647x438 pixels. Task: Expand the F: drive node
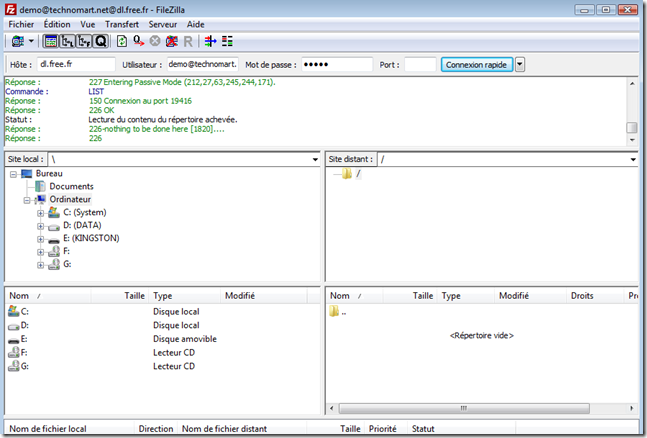(x=40, y=252)
